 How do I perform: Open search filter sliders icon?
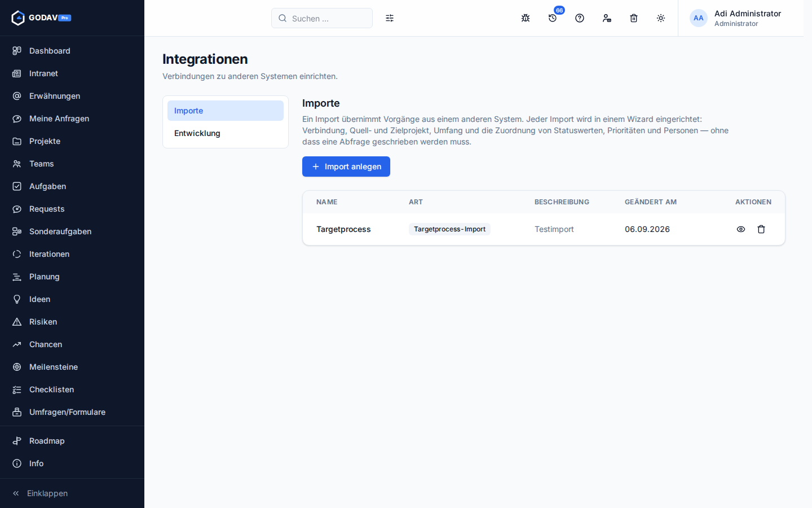click(x=390, y=18)
